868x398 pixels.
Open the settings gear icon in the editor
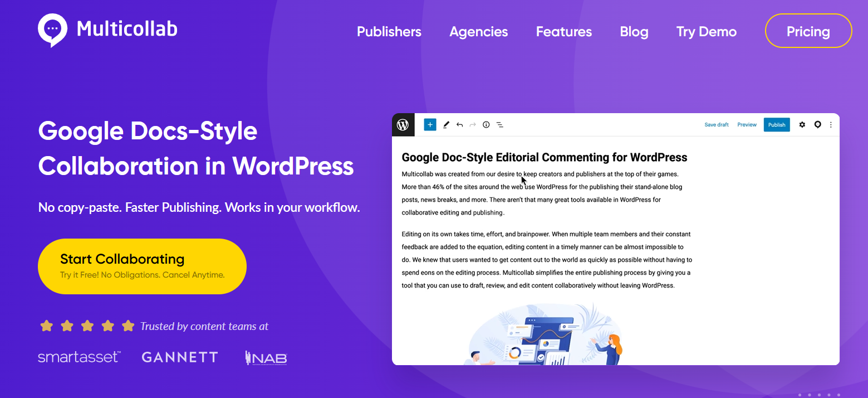pos(802,125)
